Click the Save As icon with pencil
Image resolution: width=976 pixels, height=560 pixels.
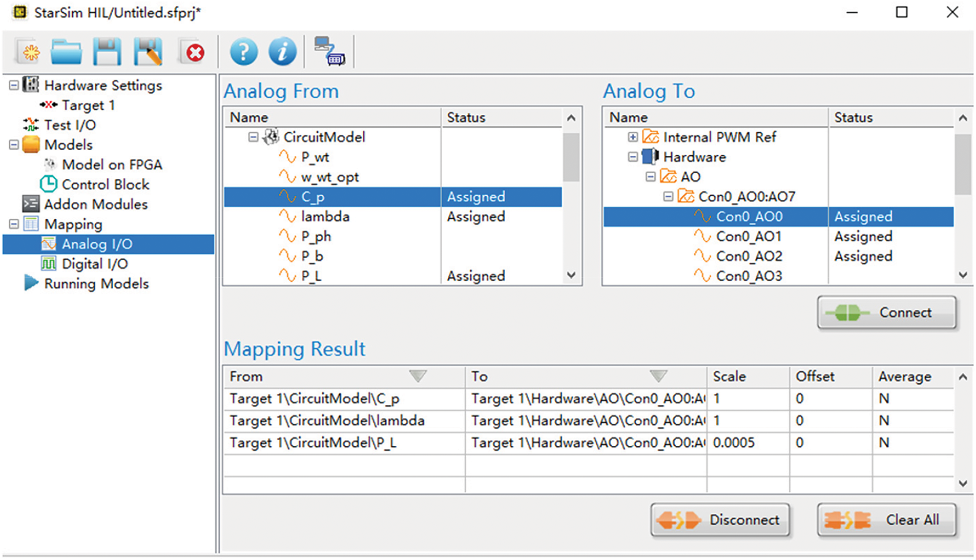[148, 52]
